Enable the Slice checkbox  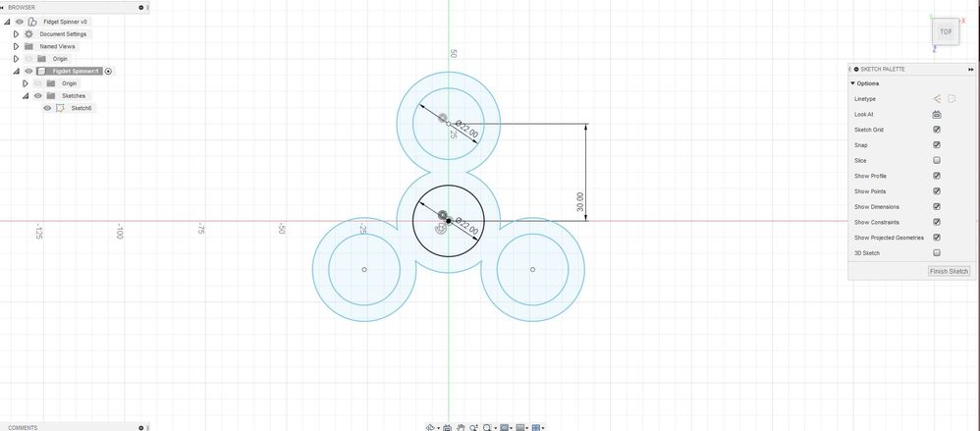click(936, 161)
